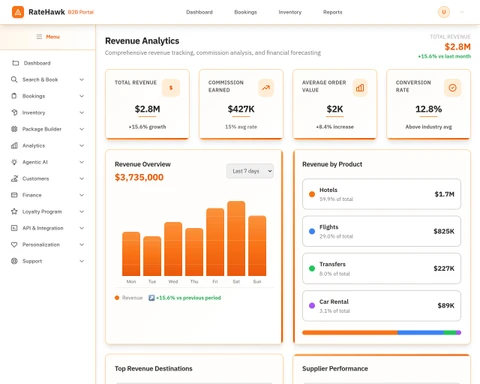
Task: Click the Agentic AI lightbulb icon
Action: click(x=14, y=162)
